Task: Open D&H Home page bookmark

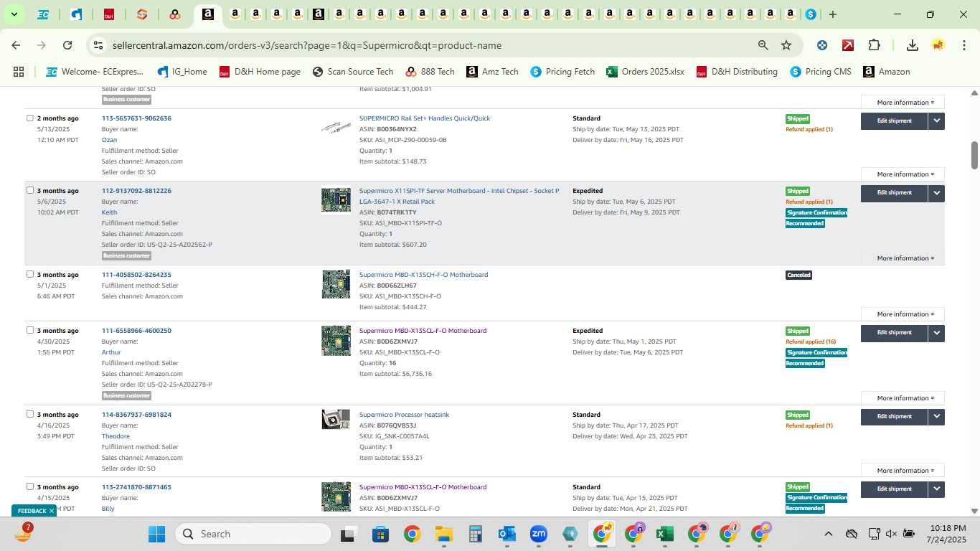Action: [x=260, y=72]
